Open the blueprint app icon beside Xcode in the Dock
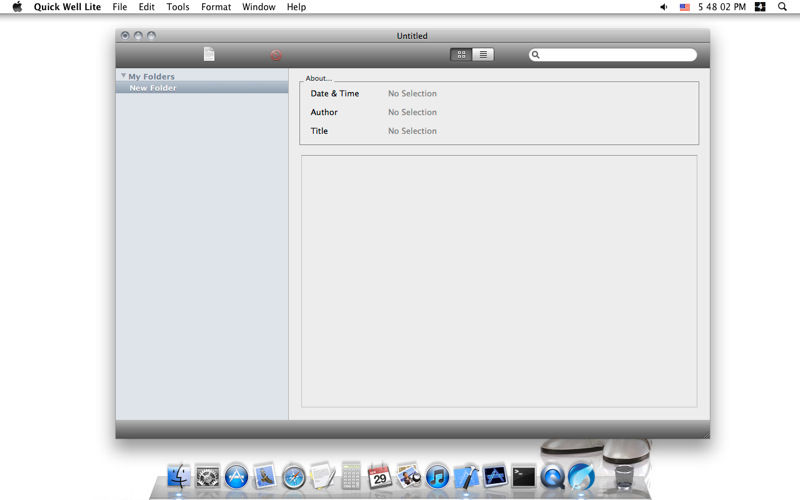The height and width of the screenshot is (500, 800). point(495,477)
